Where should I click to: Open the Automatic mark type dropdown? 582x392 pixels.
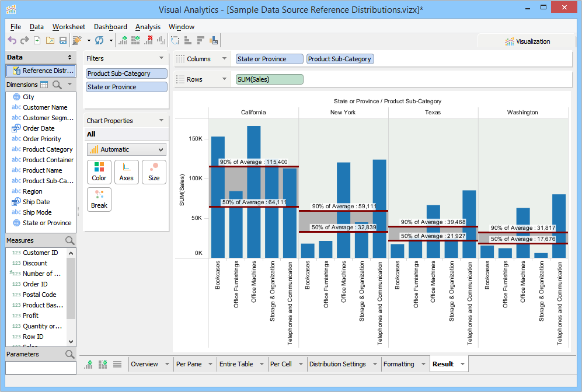[x=126, y=149]
